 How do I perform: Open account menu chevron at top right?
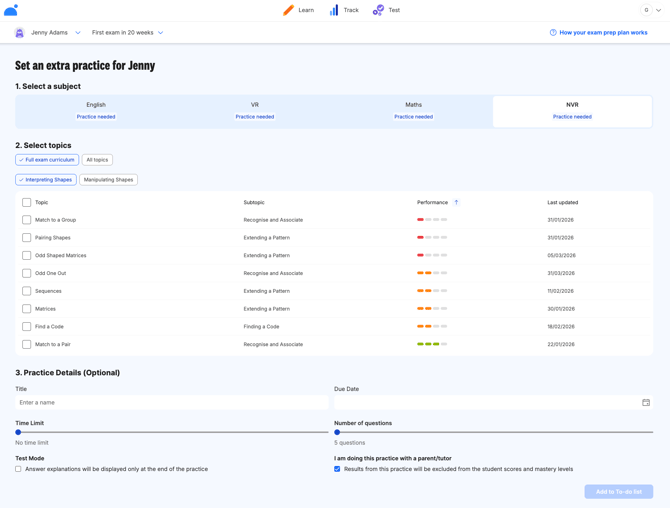[x=659, y=10]
